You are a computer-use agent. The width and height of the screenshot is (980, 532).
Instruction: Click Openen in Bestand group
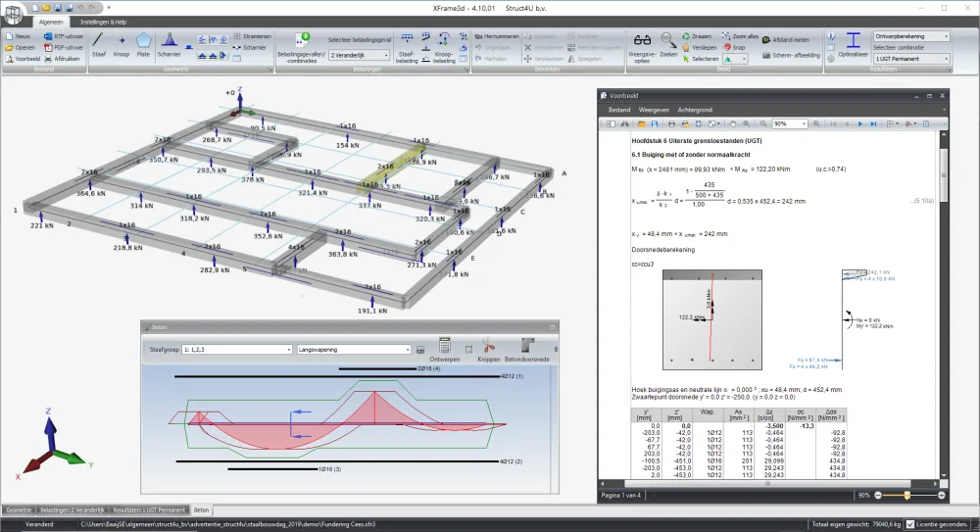click(20, 47)
